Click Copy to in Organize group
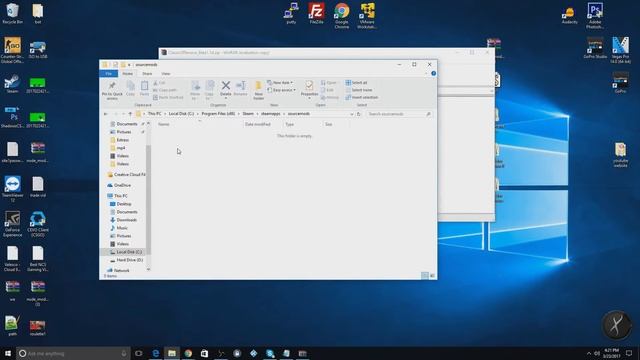Viewport: 640px width, 360px height. click(x=209, y=90)
